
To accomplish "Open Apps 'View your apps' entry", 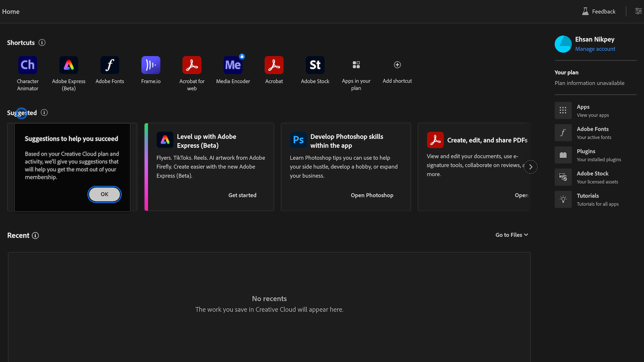I will point(596,111).
